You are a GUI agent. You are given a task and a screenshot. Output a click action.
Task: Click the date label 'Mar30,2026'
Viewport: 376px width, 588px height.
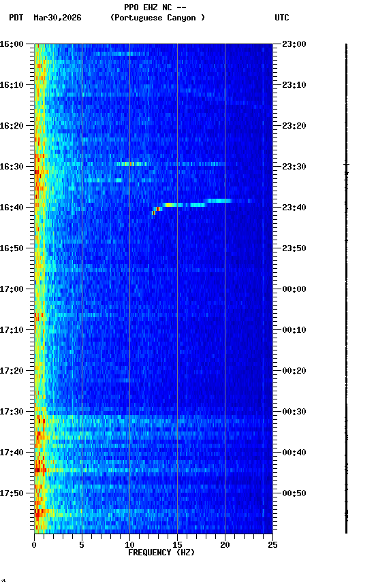[57, 18]
